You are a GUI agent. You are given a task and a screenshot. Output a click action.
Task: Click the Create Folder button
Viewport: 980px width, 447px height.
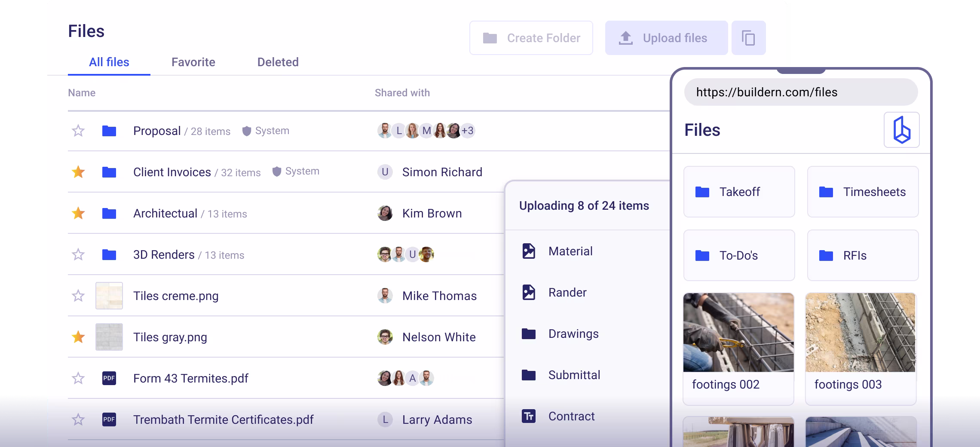[531, 38]
